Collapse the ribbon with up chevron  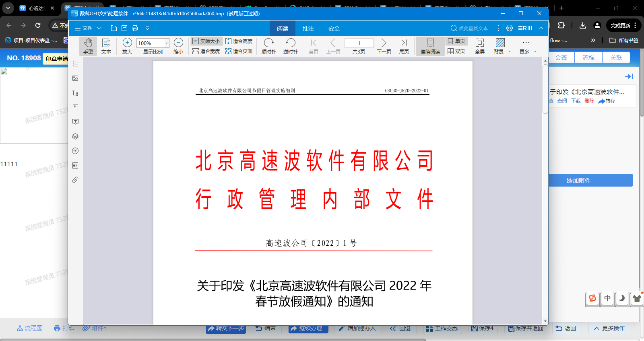(x=541, y=28)
